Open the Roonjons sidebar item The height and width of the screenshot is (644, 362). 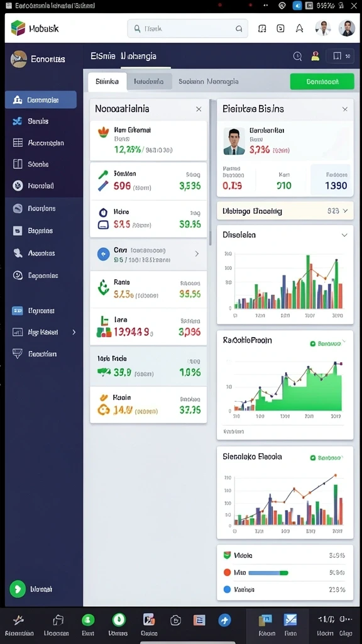point(41,208)
